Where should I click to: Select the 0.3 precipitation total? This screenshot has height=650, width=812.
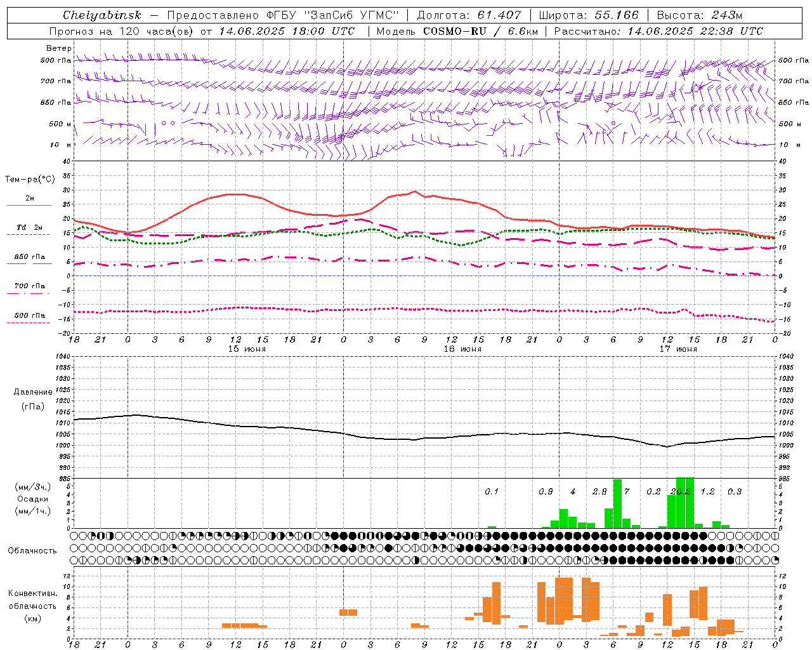(735, 492)
